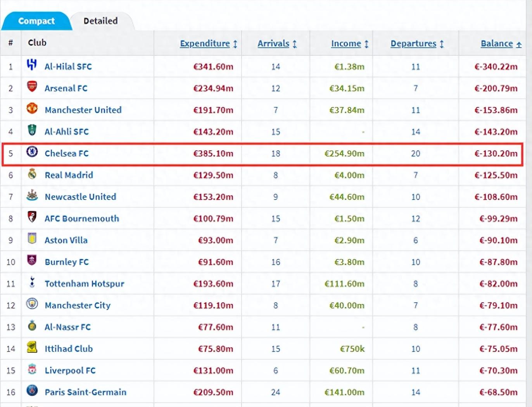
Task: Click the Newcastle United crest icon
Action: 32,195
